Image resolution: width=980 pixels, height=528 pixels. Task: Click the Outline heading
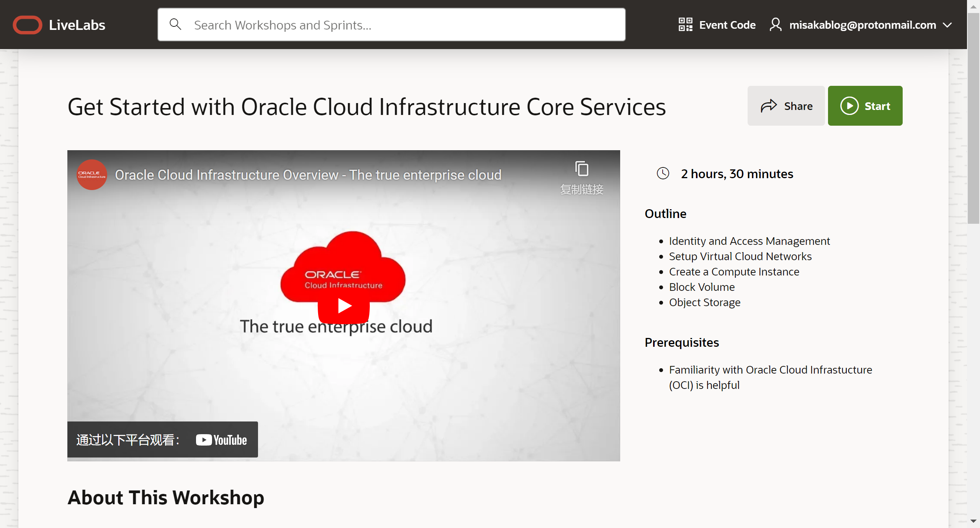click(665, 214)
